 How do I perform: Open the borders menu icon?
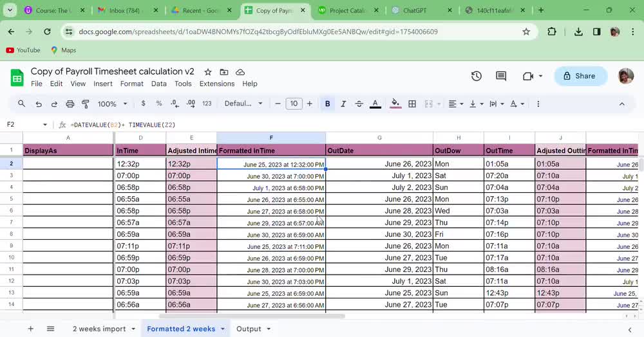(x=412, y=104)
